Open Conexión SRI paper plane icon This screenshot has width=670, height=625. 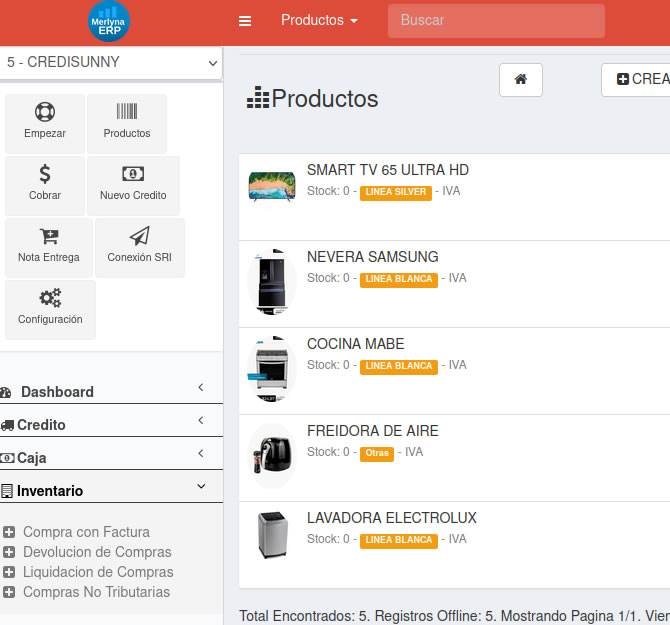[139, 236]
